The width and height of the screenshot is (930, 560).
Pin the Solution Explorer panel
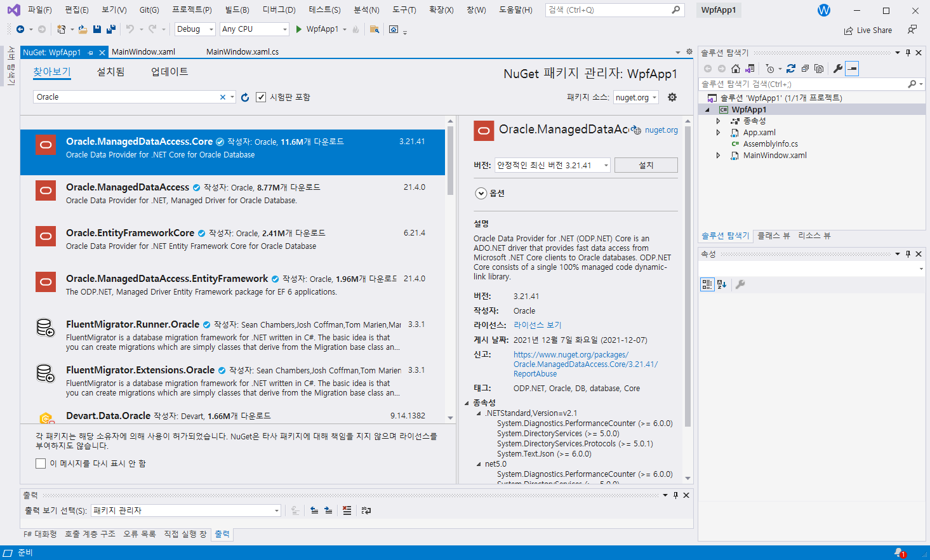[908, 53]
